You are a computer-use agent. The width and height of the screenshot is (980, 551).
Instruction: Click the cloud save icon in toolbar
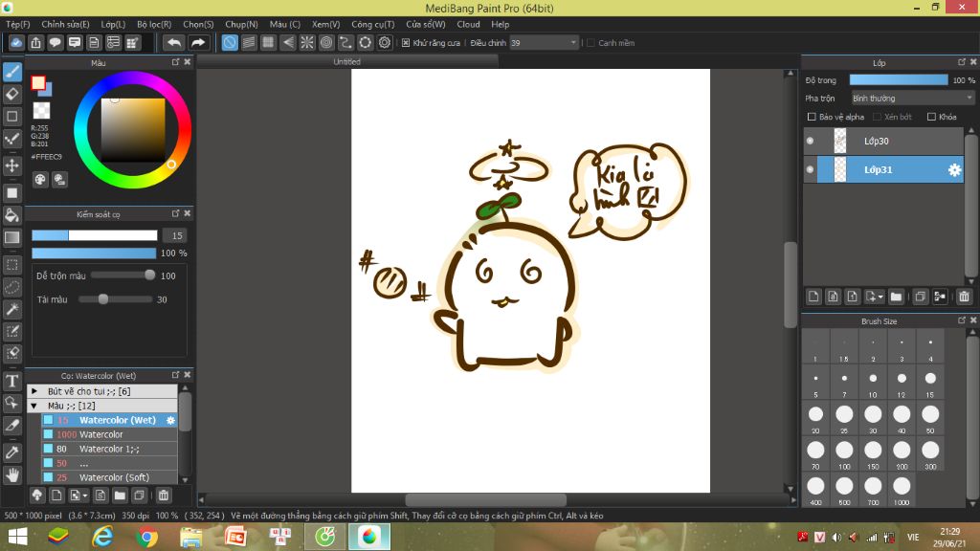[16, 42]
